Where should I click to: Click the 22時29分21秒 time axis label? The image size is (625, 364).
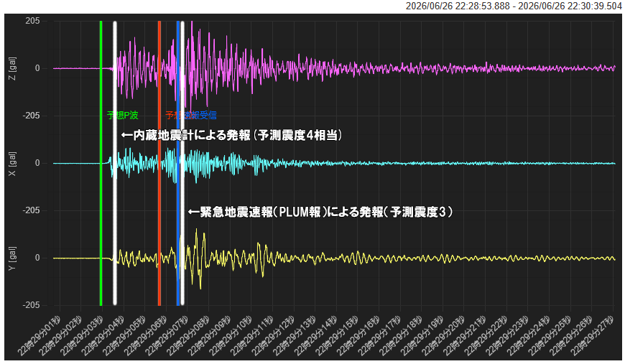[466, 335]
